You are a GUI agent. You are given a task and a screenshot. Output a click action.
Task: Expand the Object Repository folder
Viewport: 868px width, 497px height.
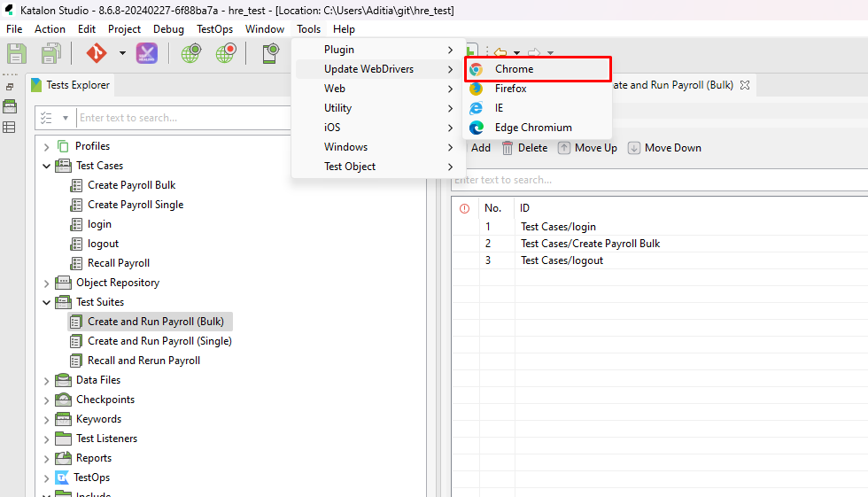point(46,283)
